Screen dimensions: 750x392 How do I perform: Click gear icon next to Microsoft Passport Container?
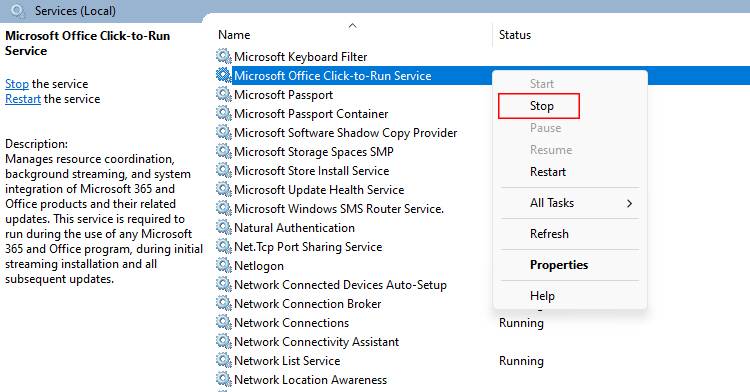223,113
